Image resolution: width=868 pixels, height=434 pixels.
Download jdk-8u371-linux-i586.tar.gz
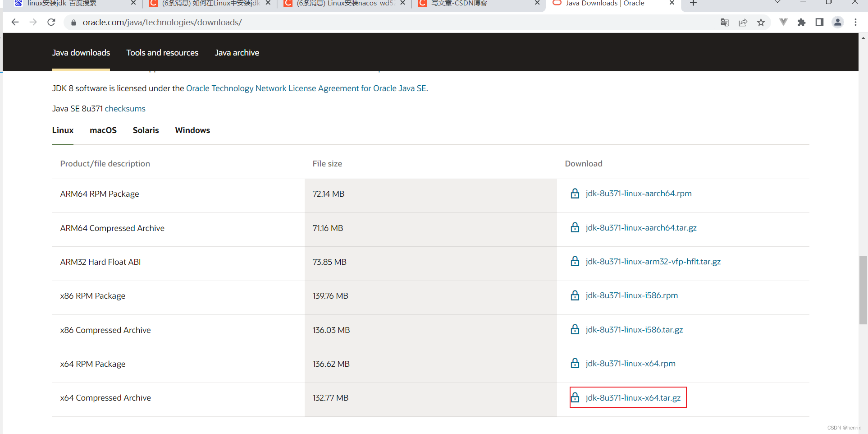pyautogui.click(x=635, y=330)
